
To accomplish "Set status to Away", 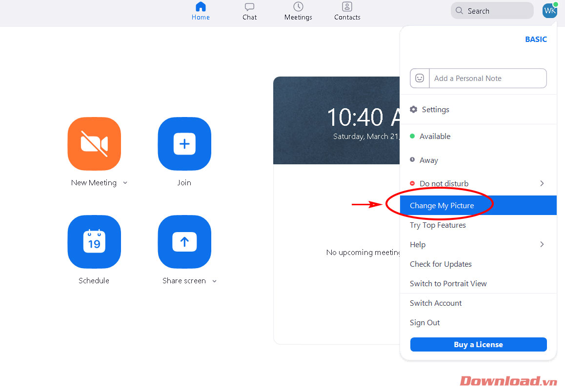I will click(428, 160).
